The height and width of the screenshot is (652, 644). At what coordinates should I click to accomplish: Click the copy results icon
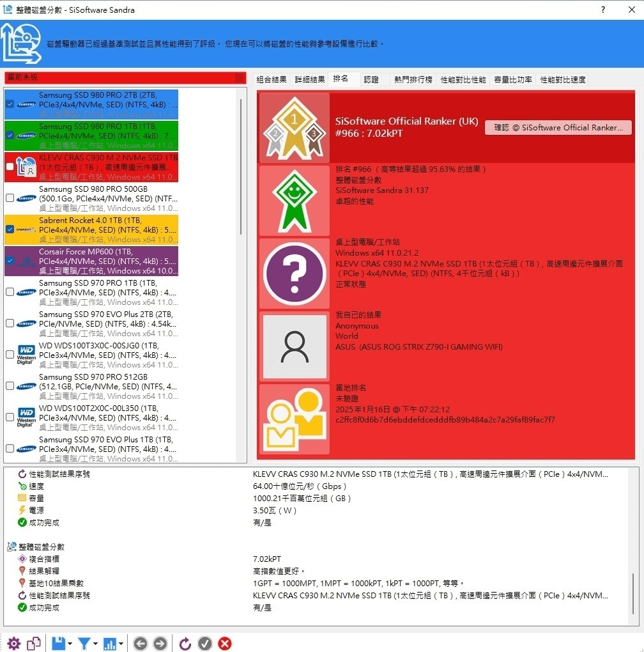34,643
